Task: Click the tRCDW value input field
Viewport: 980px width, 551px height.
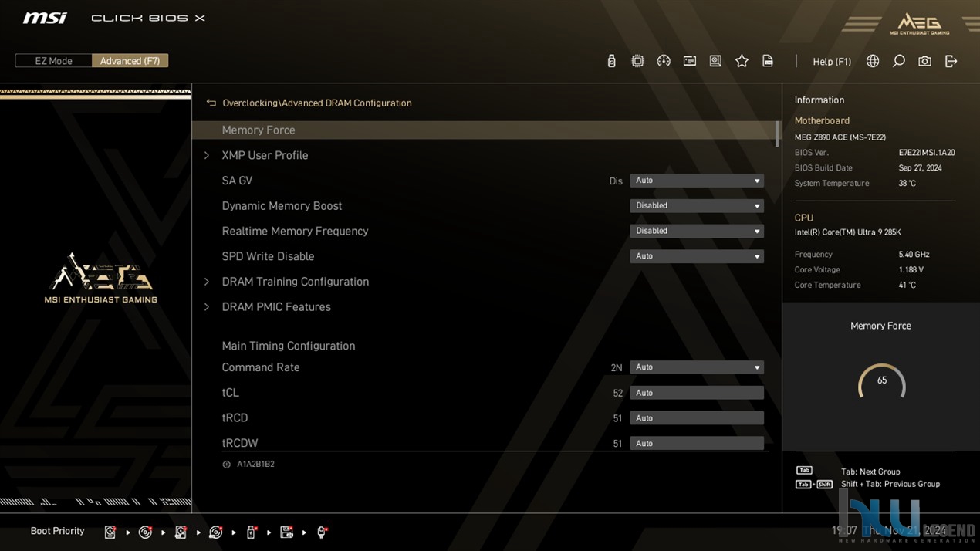Action: click(x=697, y=443)
